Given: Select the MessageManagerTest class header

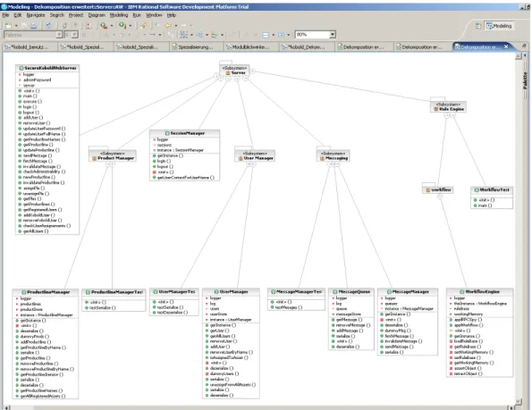Looking at the screenshot, I should click(296, 292).
